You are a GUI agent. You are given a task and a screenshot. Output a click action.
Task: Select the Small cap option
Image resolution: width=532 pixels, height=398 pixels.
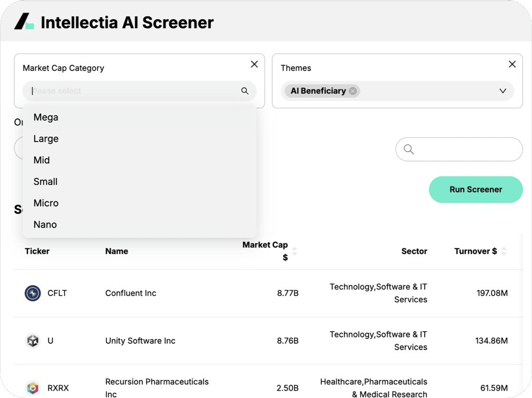point(45,182)
